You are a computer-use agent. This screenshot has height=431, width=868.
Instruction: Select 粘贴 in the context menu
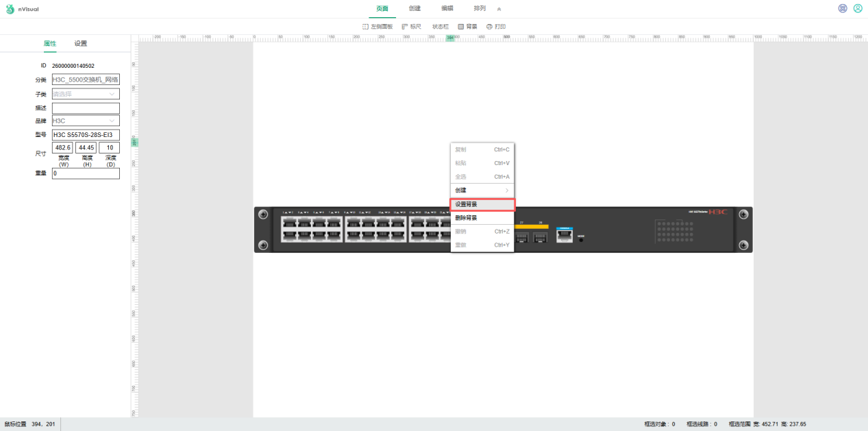click(x=482, y=163)
